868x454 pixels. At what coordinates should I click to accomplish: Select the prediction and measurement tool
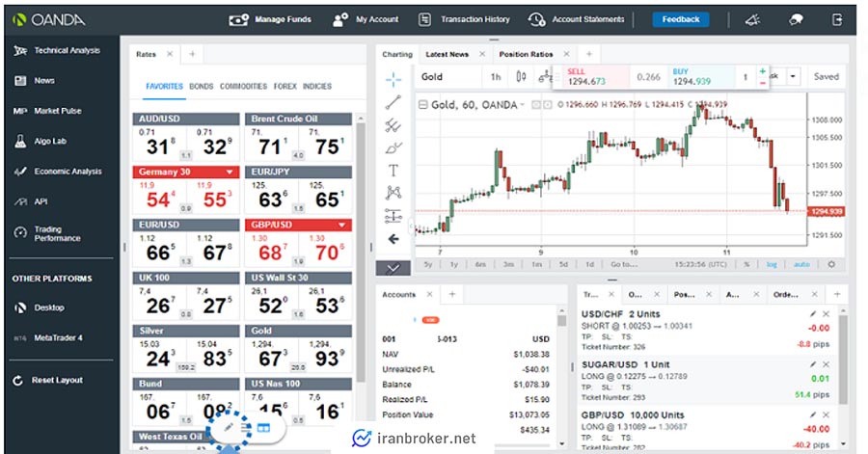[x=393, y=216]
